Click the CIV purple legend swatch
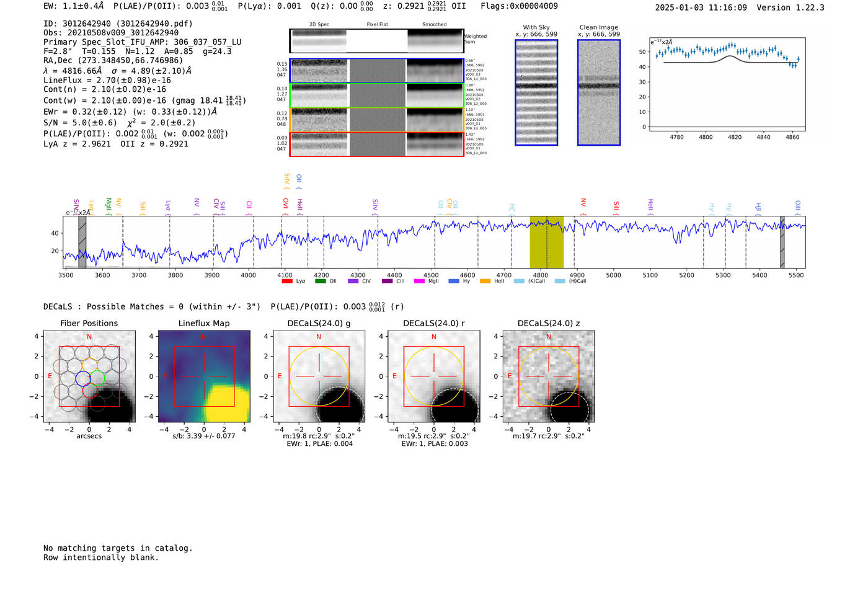Viewport: 868px width, 591px height. tap(353, 281)
